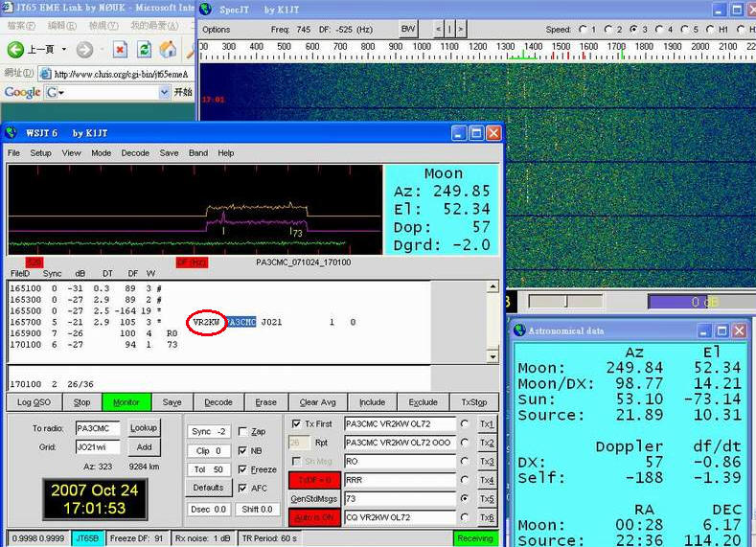
Task: Select the Tx1 radio button
Action: click(x=465, y=423)
